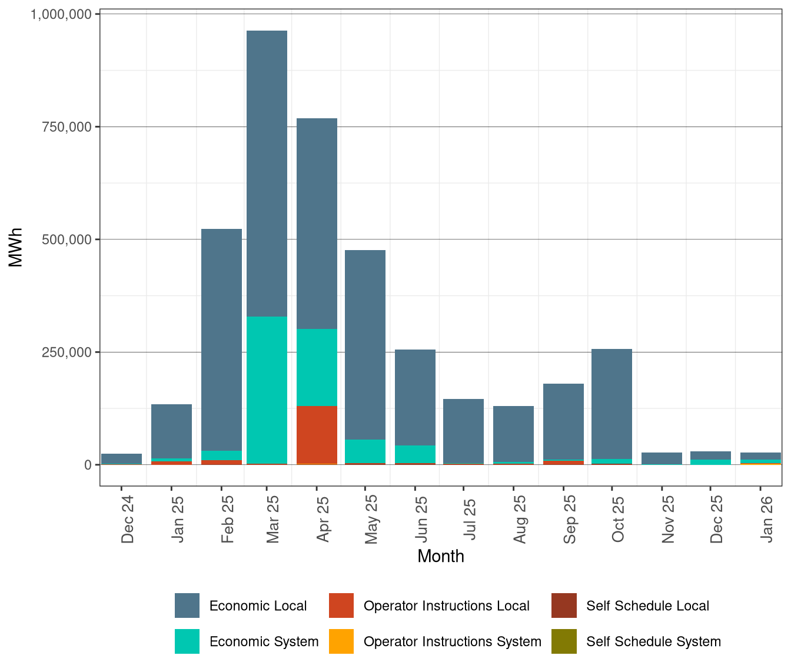The image size is (791, 672).
Task: Click the Economic System teal legend swatch
Action: pos(187,642)
